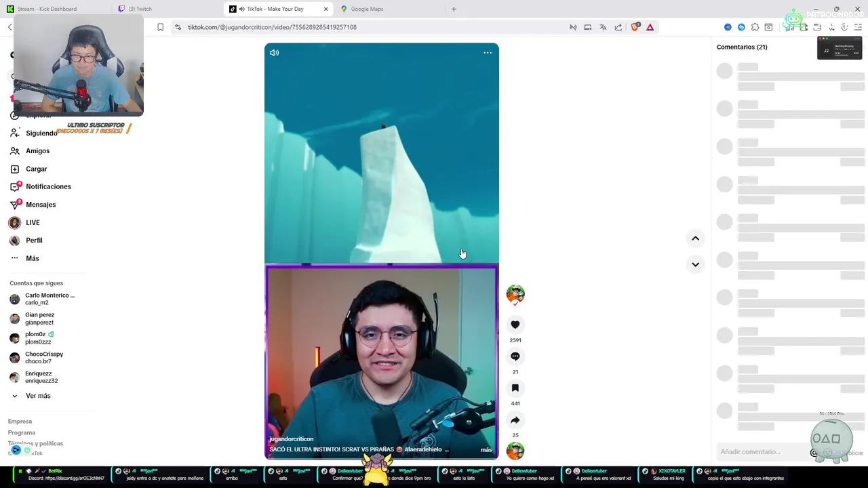Image resolution: width=868 pixels, height=488 pixels.
Task: Open Brave Rewards triangle icon
Action: click(650, 27)
